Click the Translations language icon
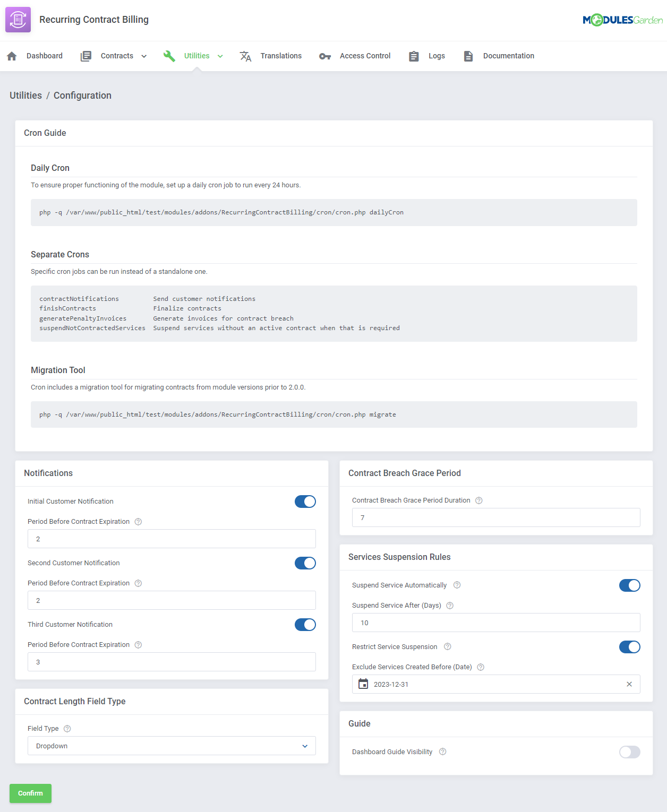This screenshot has height=812, width=667. 245,56
